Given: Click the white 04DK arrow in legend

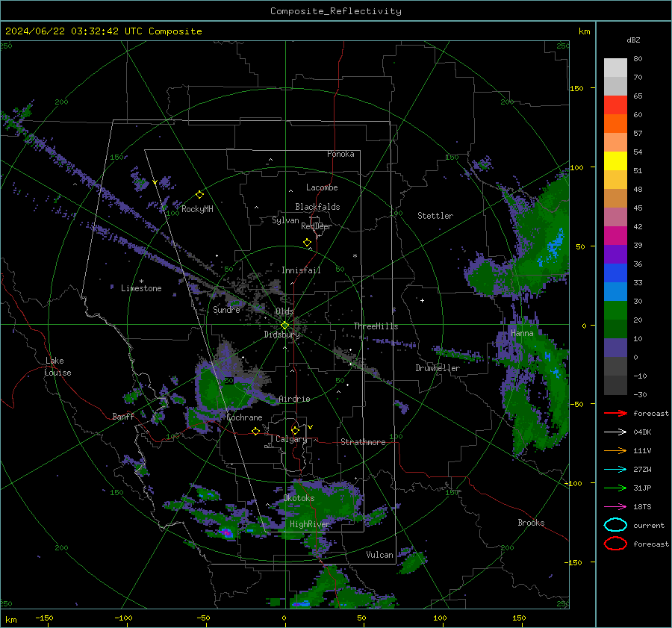Looking at the screenshot, I should click(x=615, y=432).
